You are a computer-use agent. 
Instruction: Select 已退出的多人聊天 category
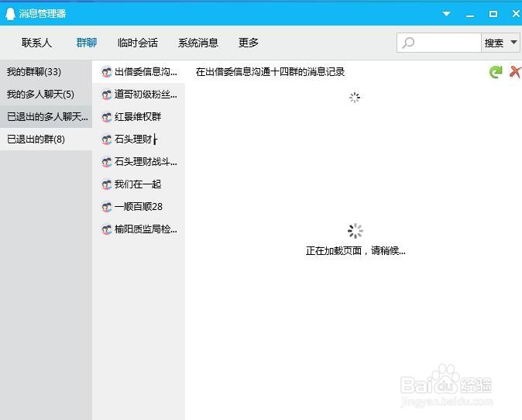46,116
